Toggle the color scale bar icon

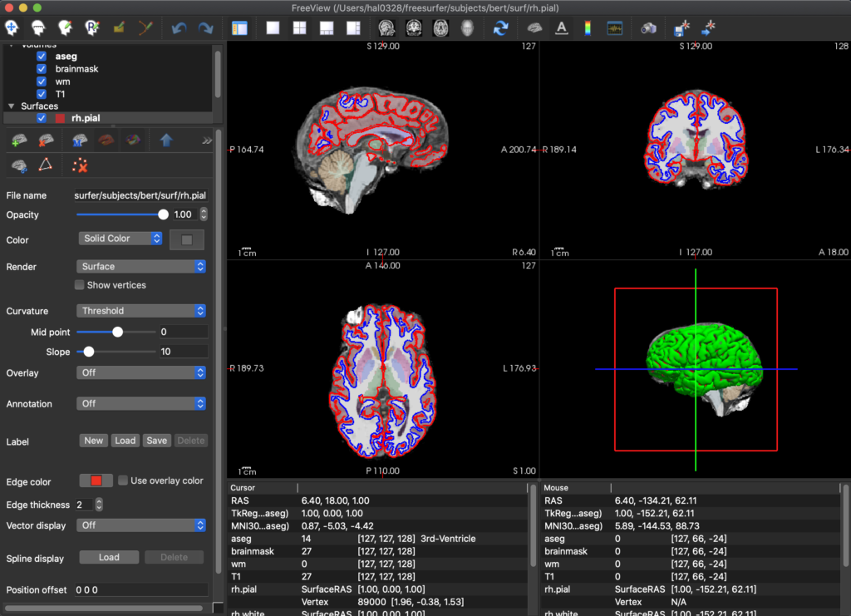(x=588, y=28)
